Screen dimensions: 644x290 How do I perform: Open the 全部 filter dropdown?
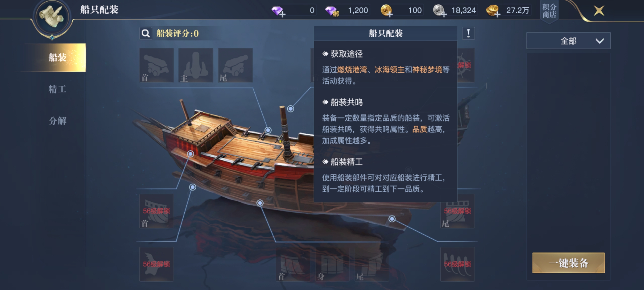[568, 41]
